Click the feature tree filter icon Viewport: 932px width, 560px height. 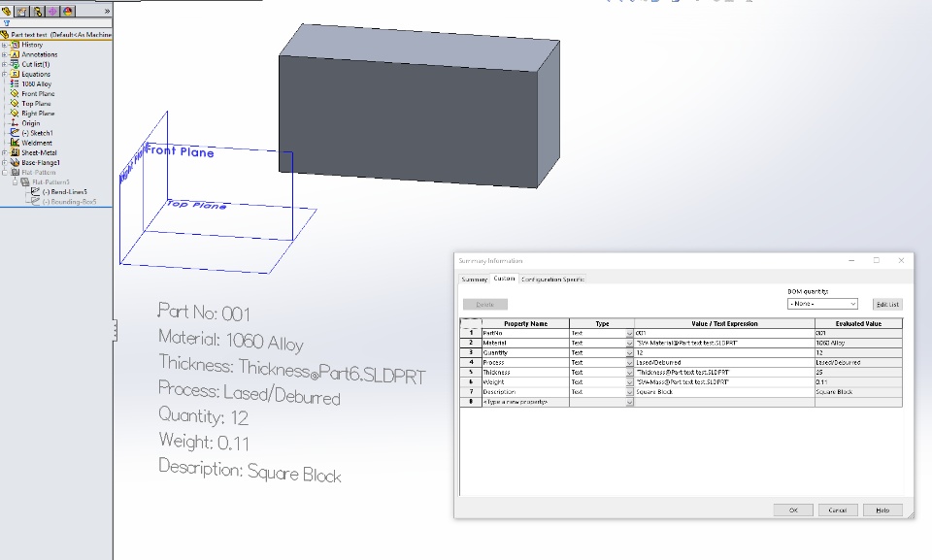tap(7, 24)
